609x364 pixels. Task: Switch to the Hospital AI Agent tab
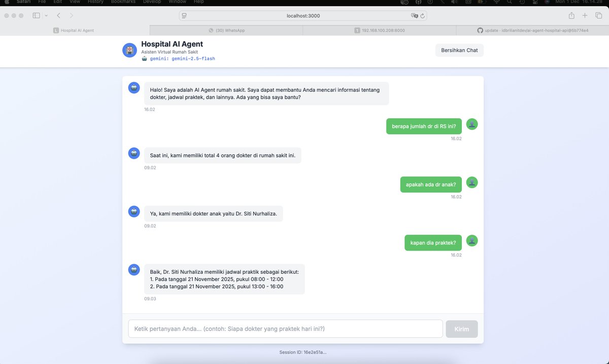click(75, 30)
